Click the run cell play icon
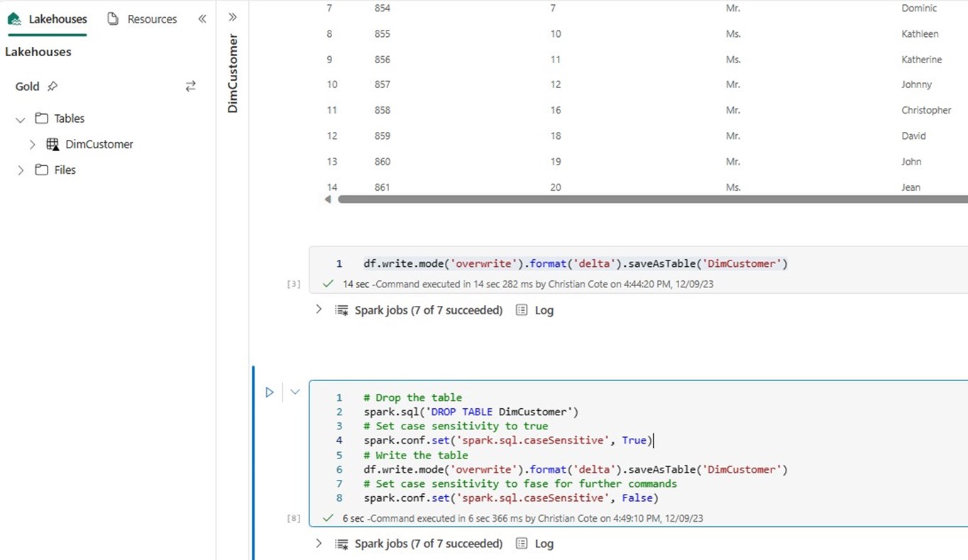Screen dimensions: 968x560 pyautogui.click(x=270, y=392)
